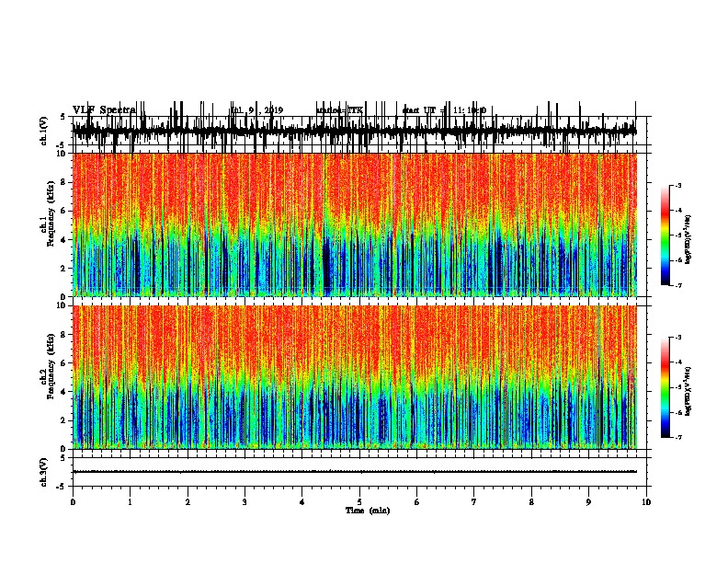Image resolution: width=728 pixels, height=563 pixels.
Task: Click the '6' kHz tick on ch.1 frequency axis
Action: 63,211
